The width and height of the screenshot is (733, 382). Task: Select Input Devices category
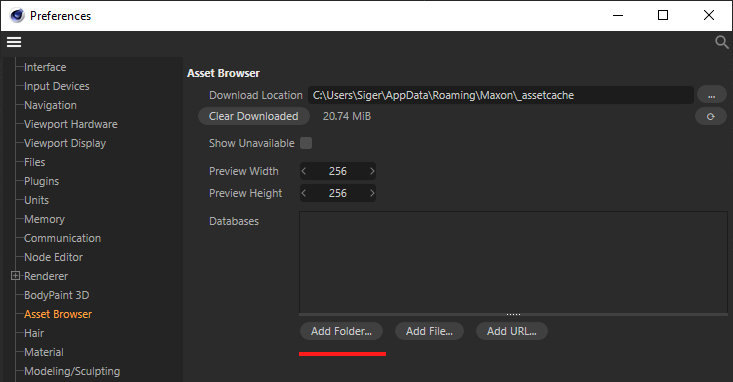(57, 86)
